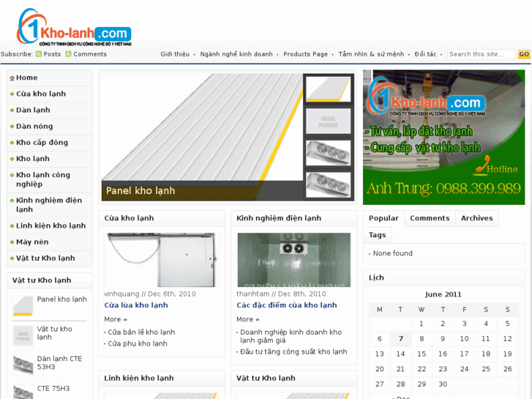Open Panel kho lạnh in Vật tư widget
The width and height of the screenshot is (532, 399).
pos(61,299)
